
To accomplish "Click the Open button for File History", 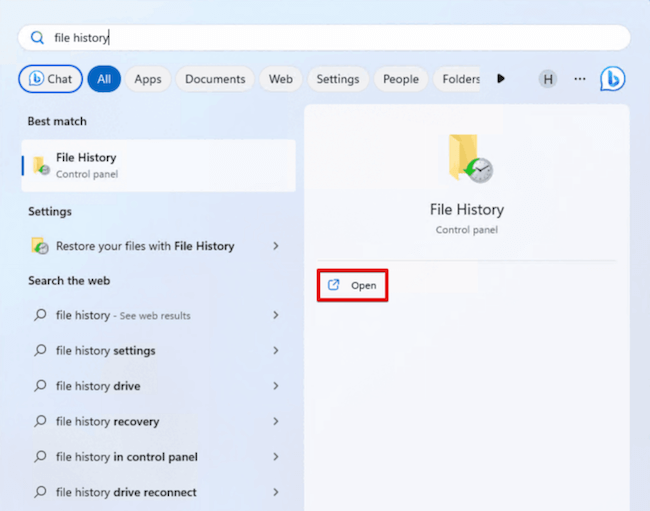I will pyautogui.click(x=353, y=285).
